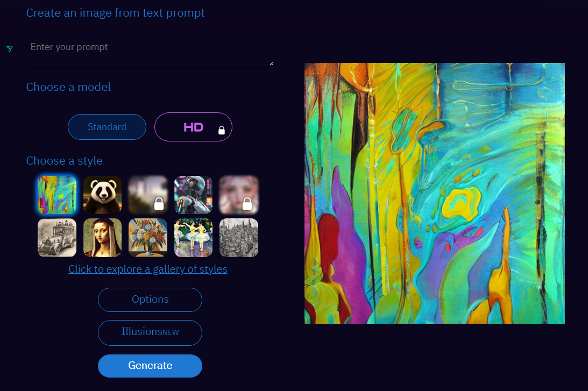Open the generated abstract painting preview

click(435, 193)
